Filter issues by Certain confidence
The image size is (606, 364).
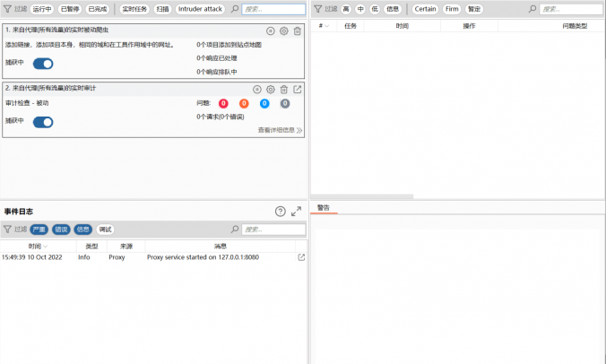tap(425, 8)
